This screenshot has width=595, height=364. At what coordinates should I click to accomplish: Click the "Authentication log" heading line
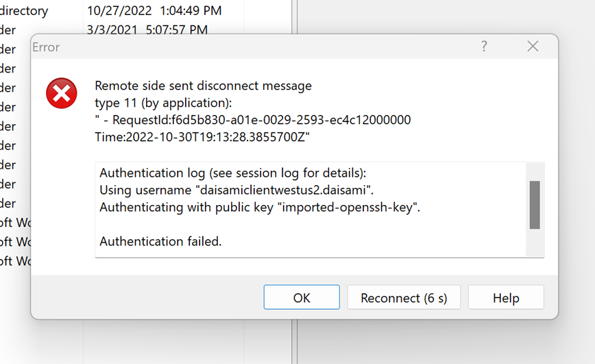pyautogui.click(x=233, y=172)
